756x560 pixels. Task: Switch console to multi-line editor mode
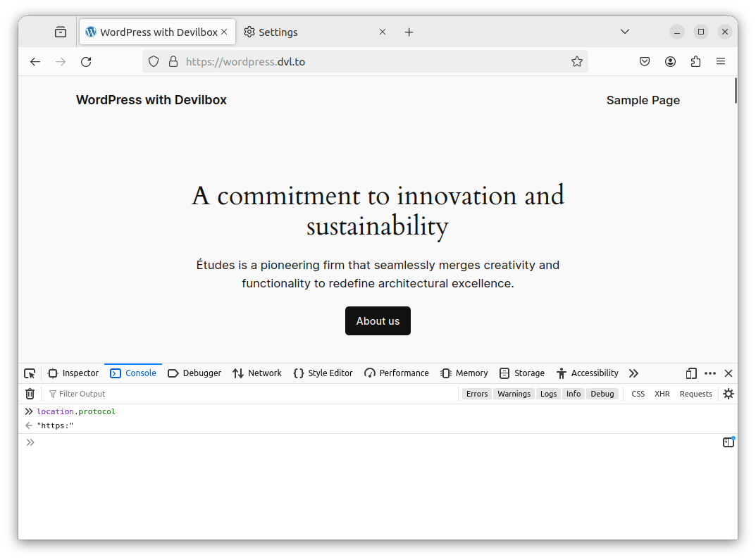[729, 442]
